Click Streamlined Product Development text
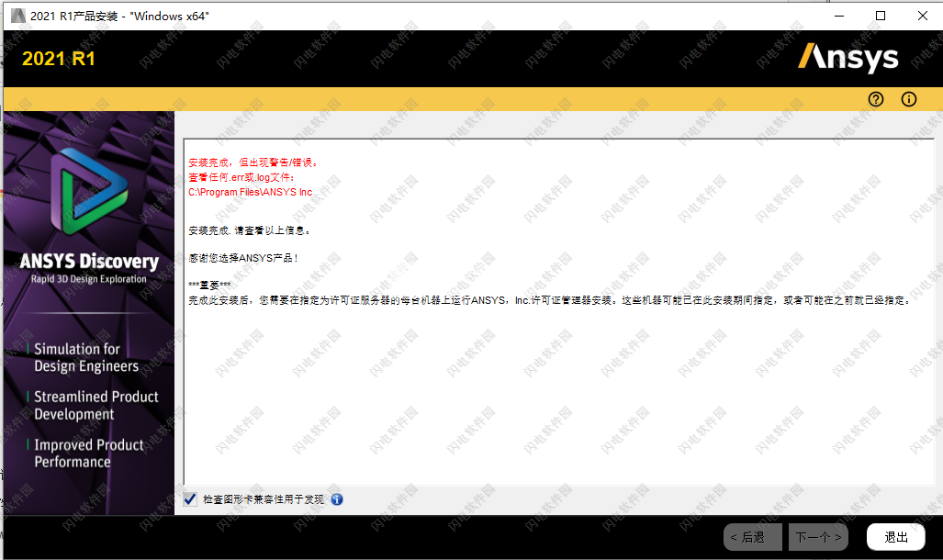This screenshot has height=560, width=943. click(96, 406)
